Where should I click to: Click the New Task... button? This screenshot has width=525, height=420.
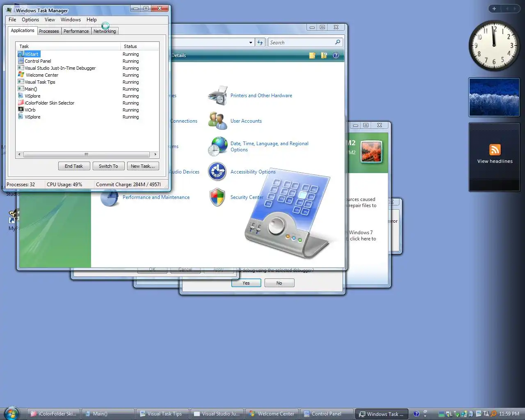click(x=143, y=166)
